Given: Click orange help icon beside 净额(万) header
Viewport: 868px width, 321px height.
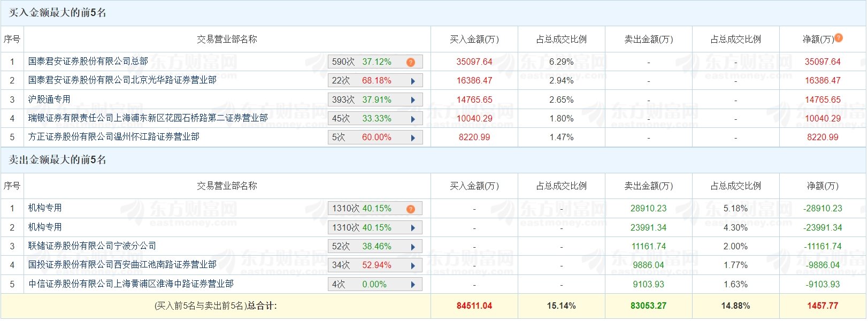Looking at the screenshot, I should pos(839,38).
